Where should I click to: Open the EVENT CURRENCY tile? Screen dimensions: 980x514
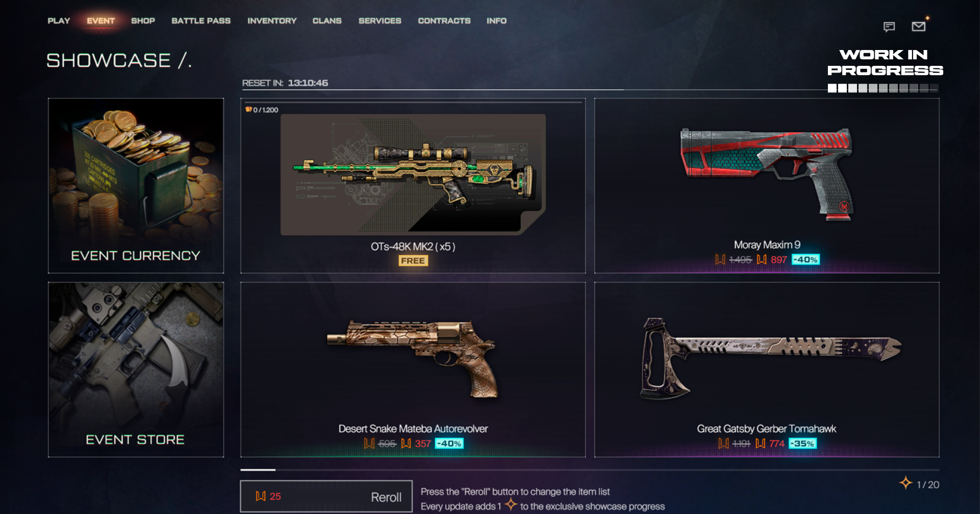pyautogui.click(x=136, y=186)
